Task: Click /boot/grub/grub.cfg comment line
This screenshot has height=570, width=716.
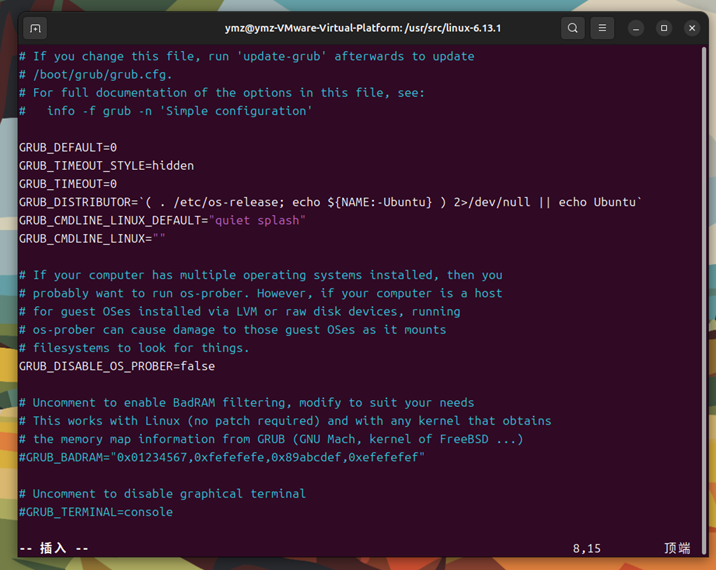Action: click(x=95, y=75)
